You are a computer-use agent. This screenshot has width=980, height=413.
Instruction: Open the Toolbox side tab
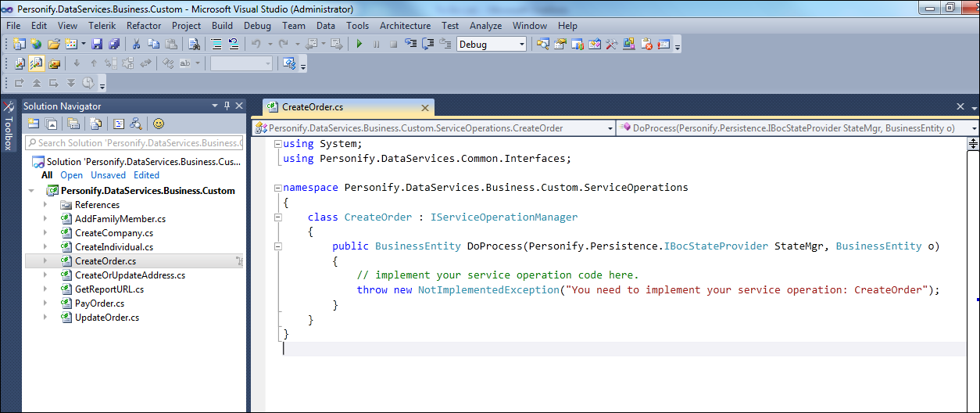(x=9, y=125)
